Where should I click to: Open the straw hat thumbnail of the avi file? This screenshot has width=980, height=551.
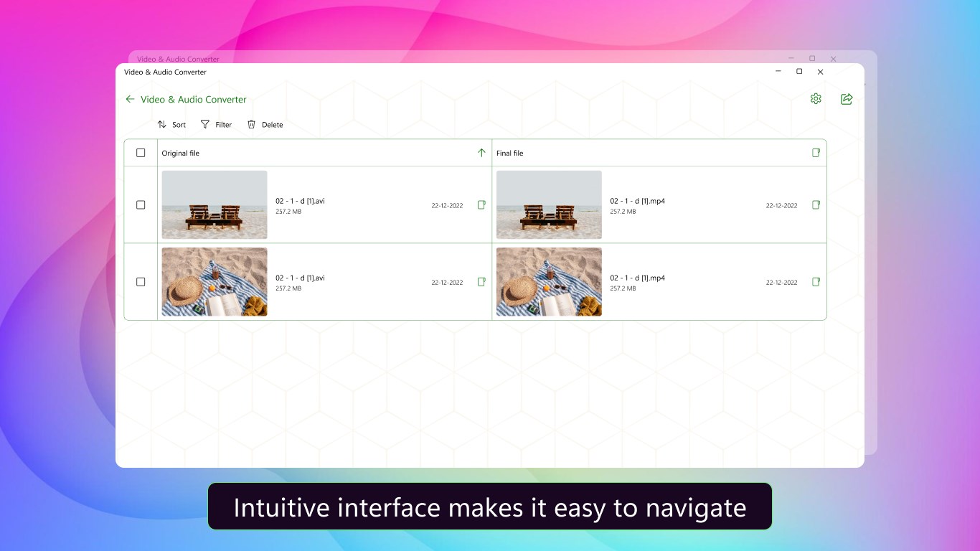tap(215, 282)
